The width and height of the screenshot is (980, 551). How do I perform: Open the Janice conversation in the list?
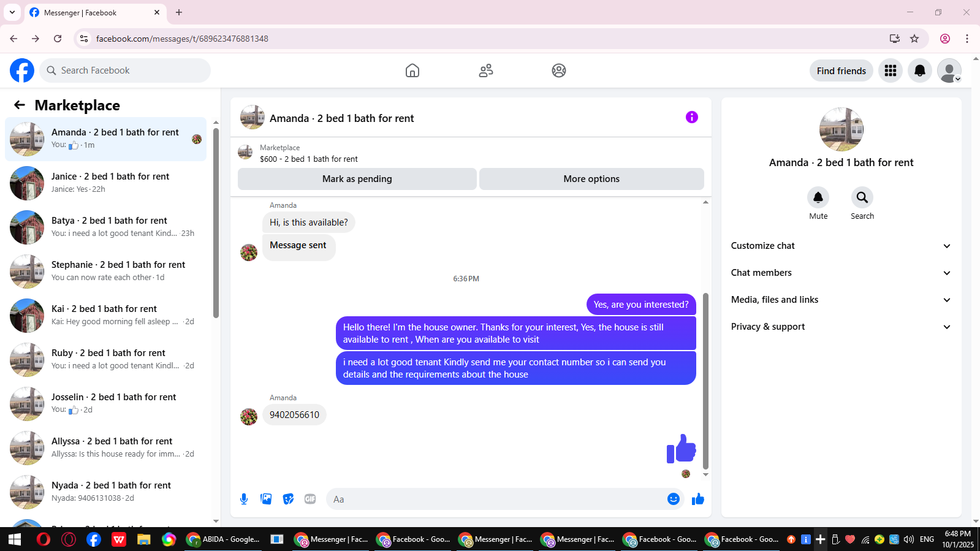(x=105, y=183)
